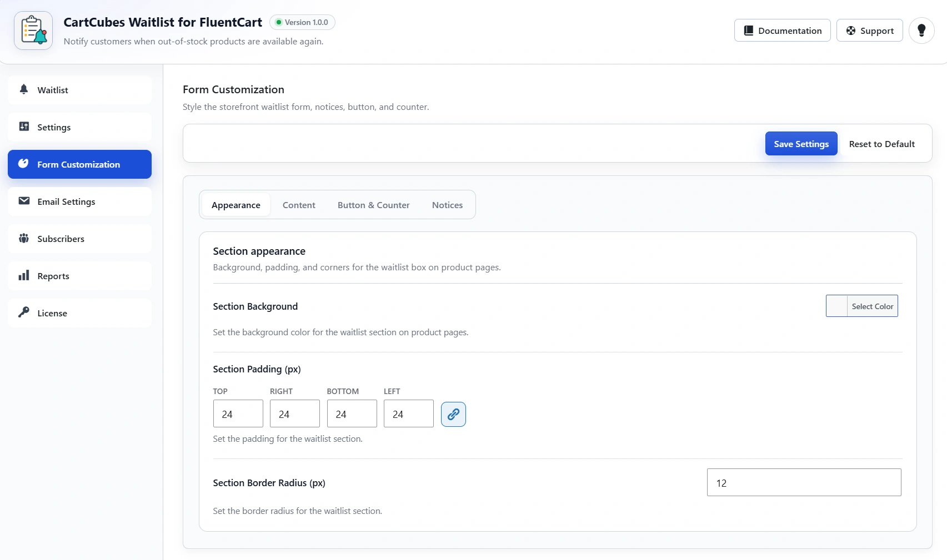The height and width of the screenshot is (560, 947).
Task: Switch to the Appearance tab
Action: (x=236, y=205)
